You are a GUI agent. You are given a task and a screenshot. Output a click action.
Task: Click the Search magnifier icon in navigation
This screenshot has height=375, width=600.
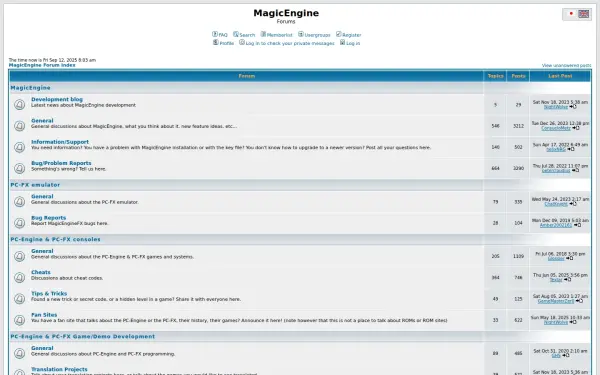click(236, 34)
